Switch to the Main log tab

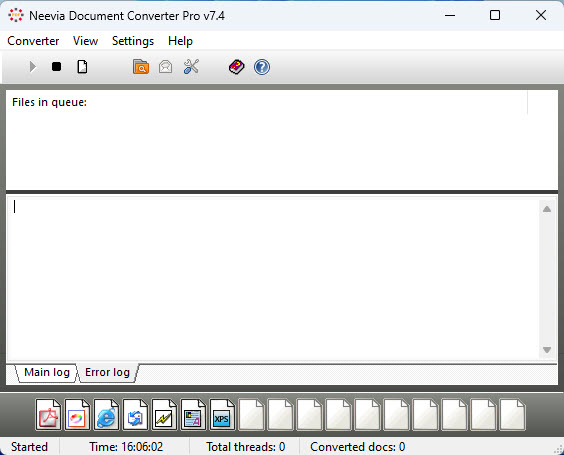pos(47,372)
